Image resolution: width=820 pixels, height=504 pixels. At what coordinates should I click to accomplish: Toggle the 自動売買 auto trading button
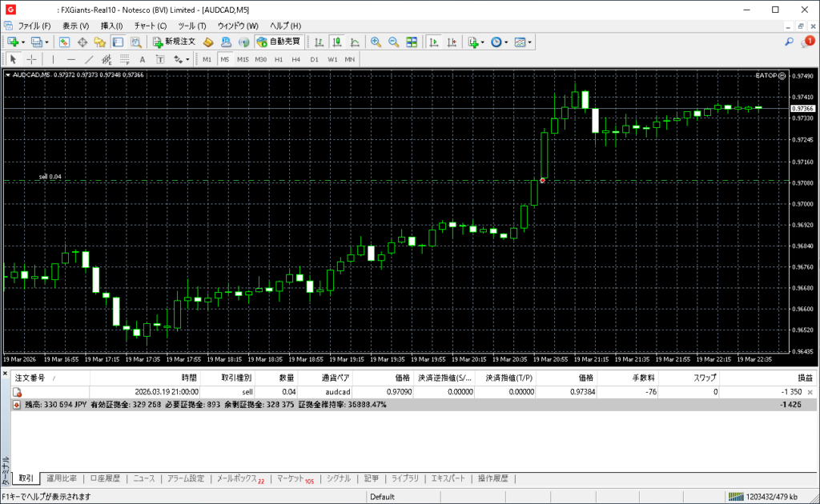coord(278,42)
